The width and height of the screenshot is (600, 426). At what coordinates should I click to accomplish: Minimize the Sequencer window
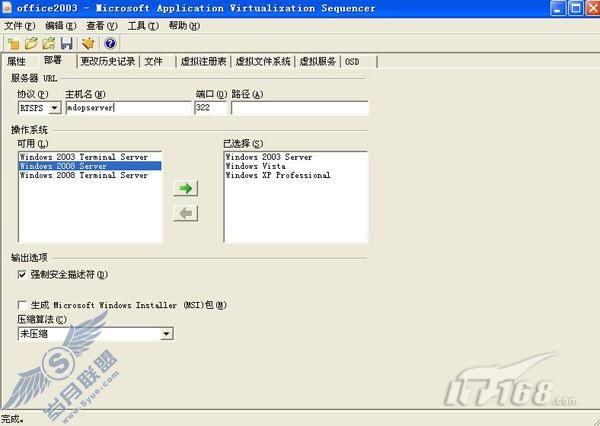pyautogui.click(x=558, y=8)
